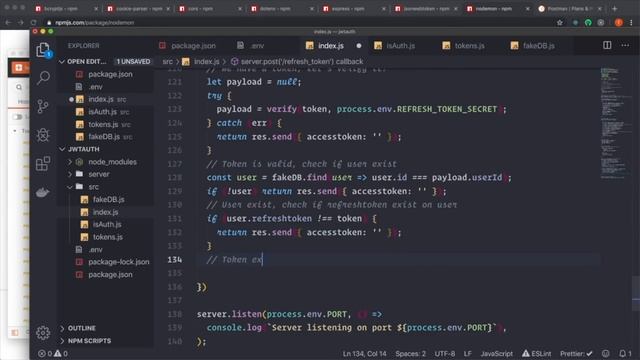Open the Run and Debug view
The image size is (640, 360).
[x=43, y=135]
